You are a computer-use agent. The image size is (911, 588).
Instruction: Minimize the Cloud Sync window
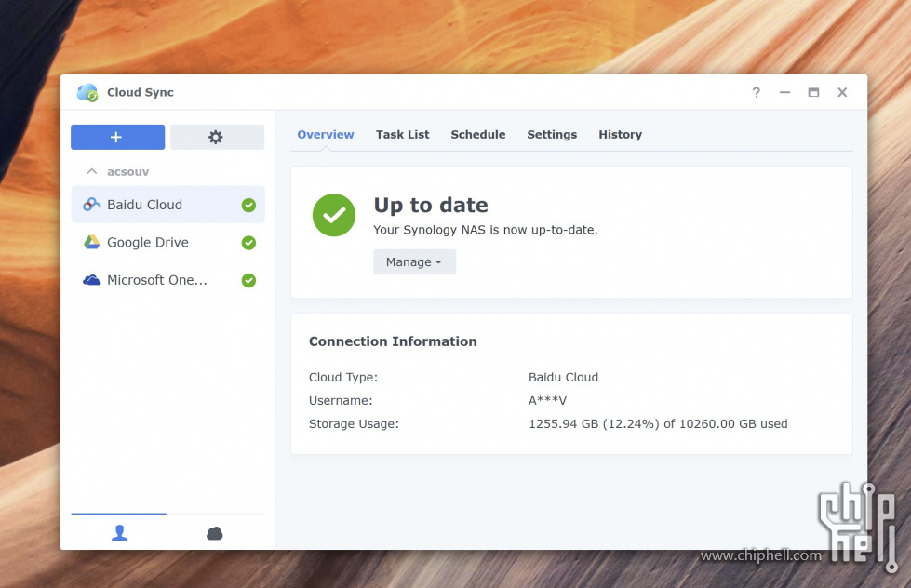point(785,92)
